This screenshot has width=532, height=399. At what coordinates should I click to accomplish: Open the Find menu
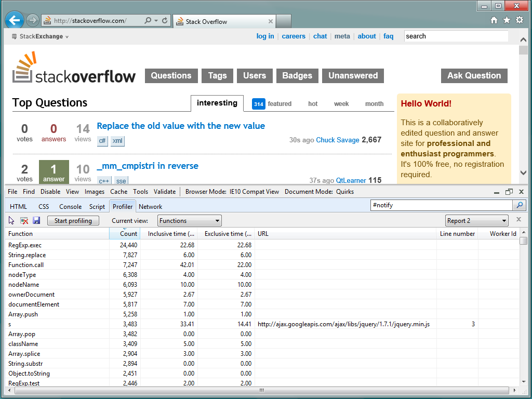(x=29, y=192)
